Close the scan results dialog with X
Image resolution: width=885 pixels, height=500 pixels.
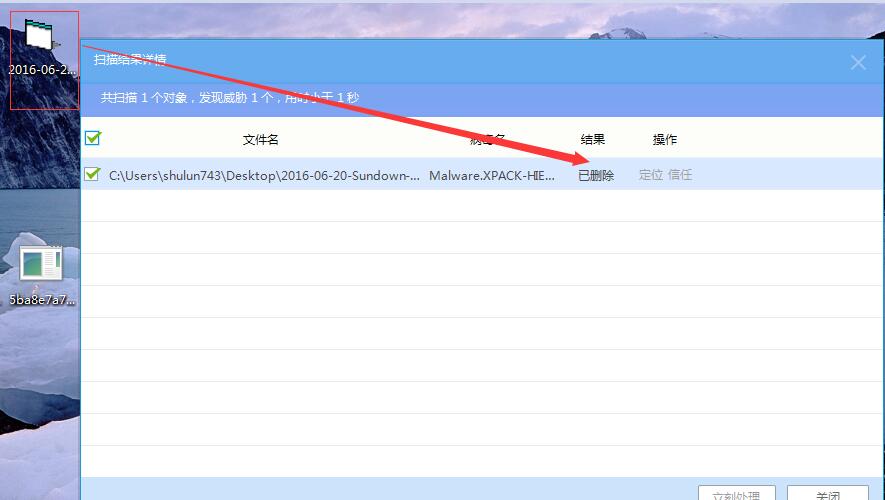[858, 63]
